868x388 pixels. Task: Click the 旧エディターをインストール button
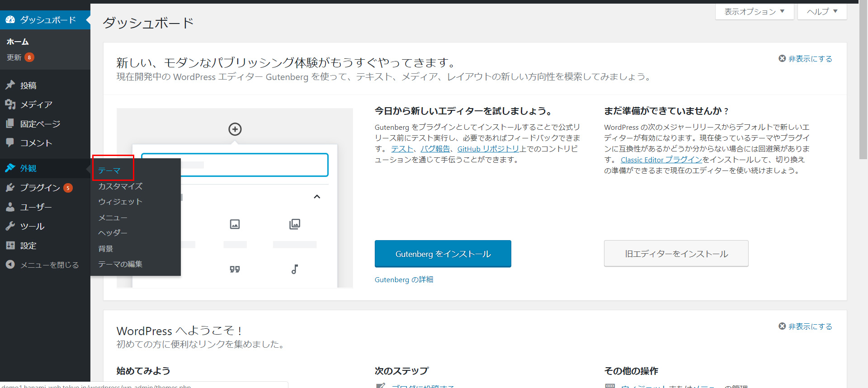pos(676,254)
